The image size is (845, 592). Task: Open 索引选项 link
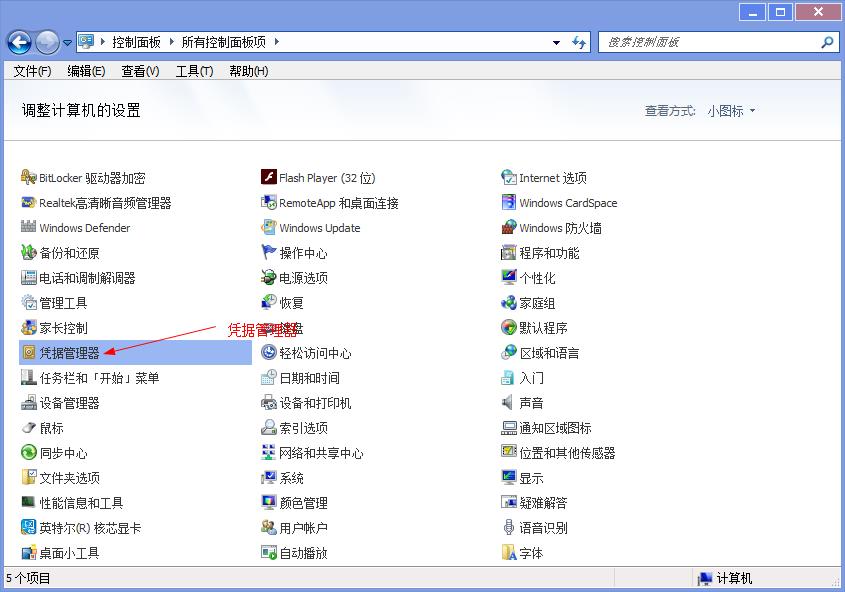point(303,428)
